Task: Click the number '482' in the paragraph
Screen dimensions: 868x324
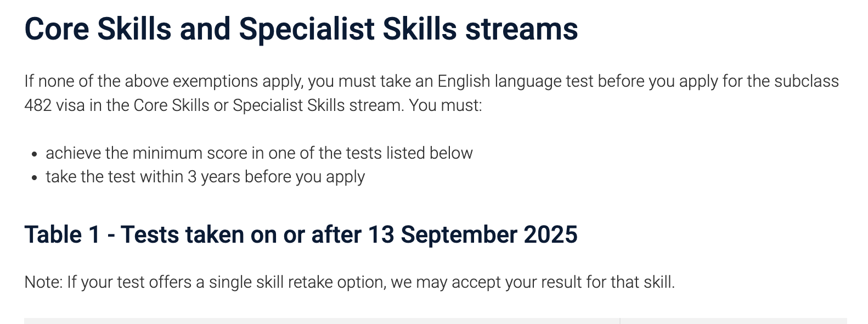Action: pyautogui.click(x=38, y=105)
